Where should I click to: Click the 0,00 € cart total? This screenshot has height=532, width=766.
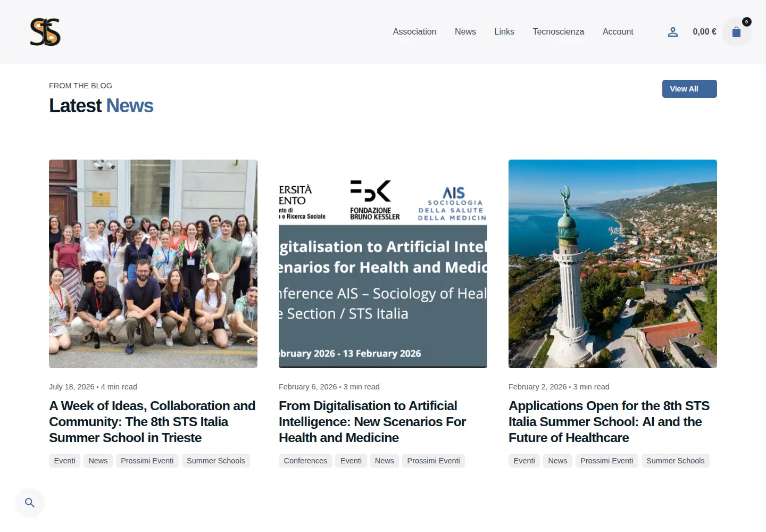pos(704,32)
